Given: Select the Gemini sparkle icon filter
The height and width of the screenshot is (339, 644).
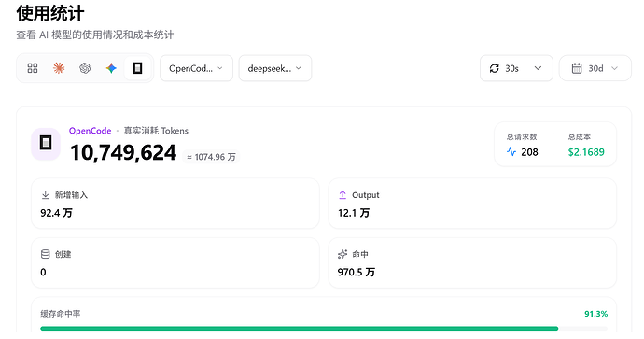Looking at the screenshot, I should pyautogui.click(x=111, y=68).
